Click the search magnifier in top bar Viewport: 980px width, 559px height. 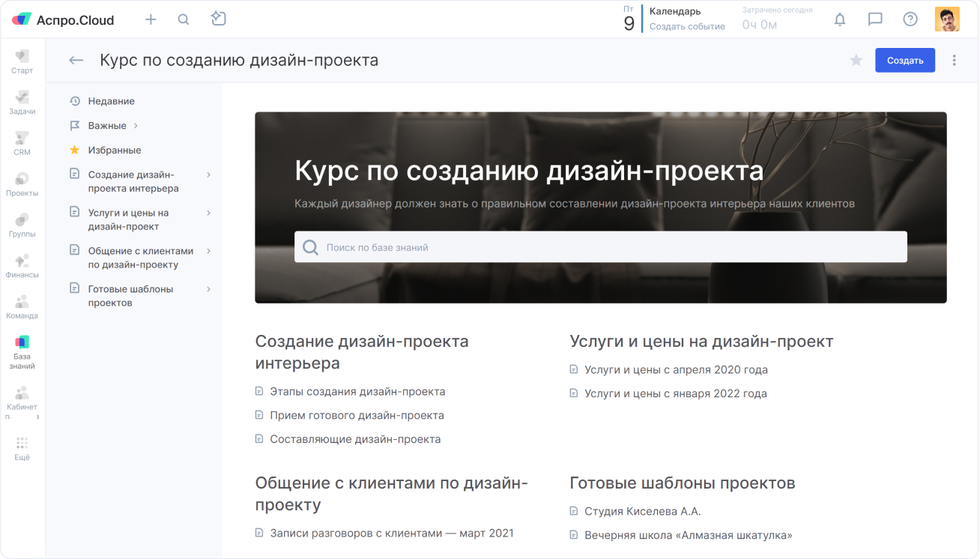point(184,19)
